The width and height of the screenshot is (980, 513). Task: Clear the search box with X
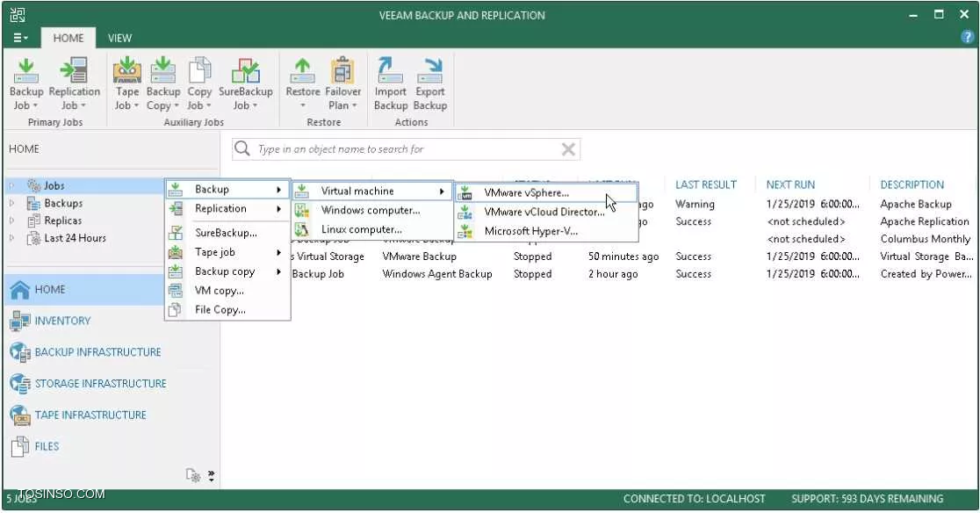(x=568, y=149)
